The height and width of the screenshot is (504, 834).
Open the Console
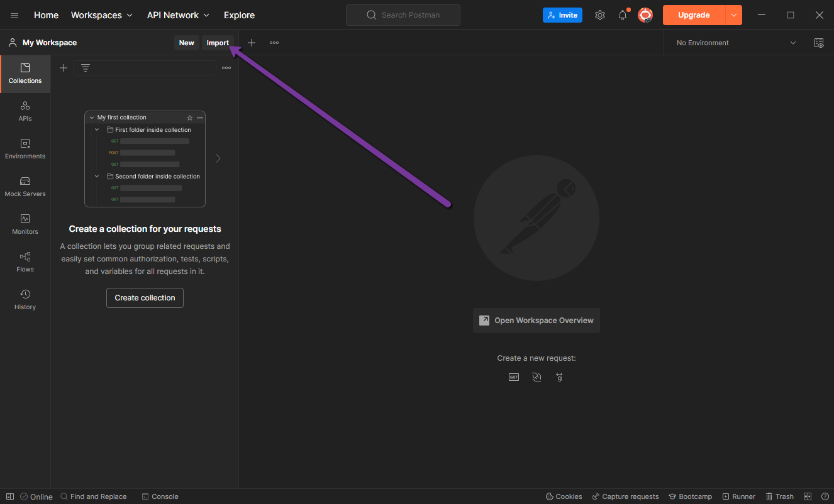[x=160, y=496]
